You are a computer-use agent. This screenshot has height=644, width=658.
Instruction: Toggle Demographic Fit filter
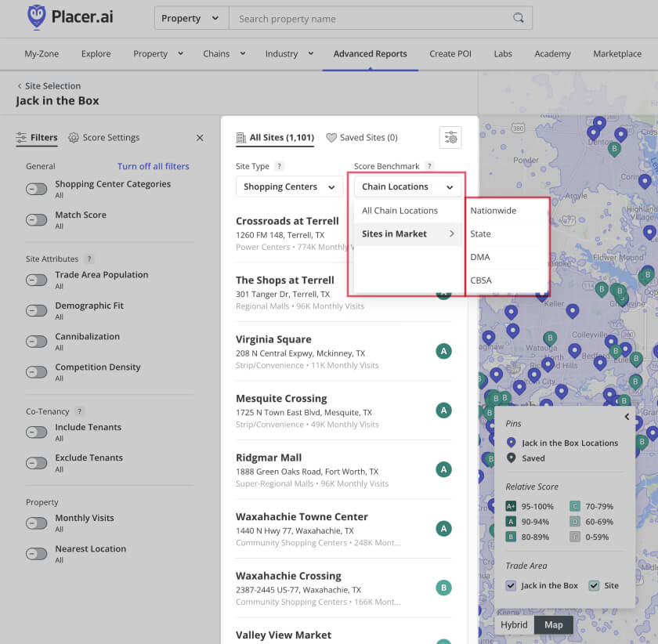[x=37, y=311]
